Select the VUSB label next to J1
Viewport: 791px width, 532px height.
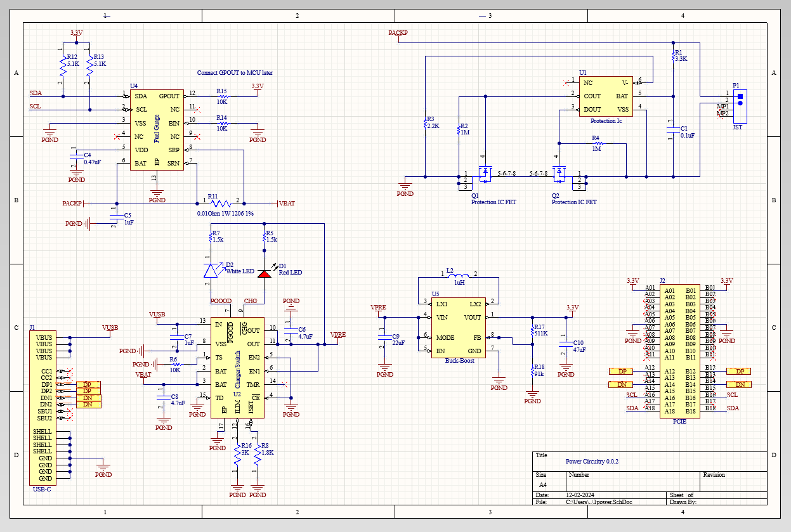pos(110,328)
